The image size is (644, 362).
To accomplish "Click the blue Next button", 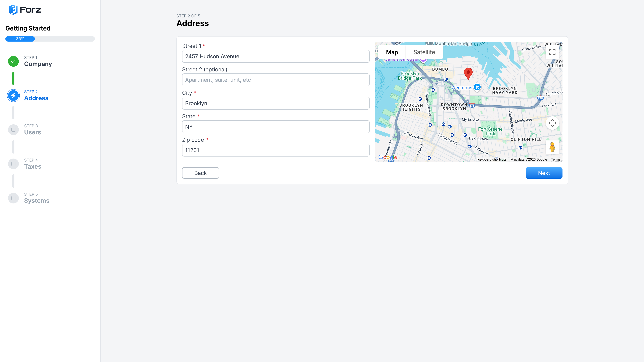I will coord(544,173).
